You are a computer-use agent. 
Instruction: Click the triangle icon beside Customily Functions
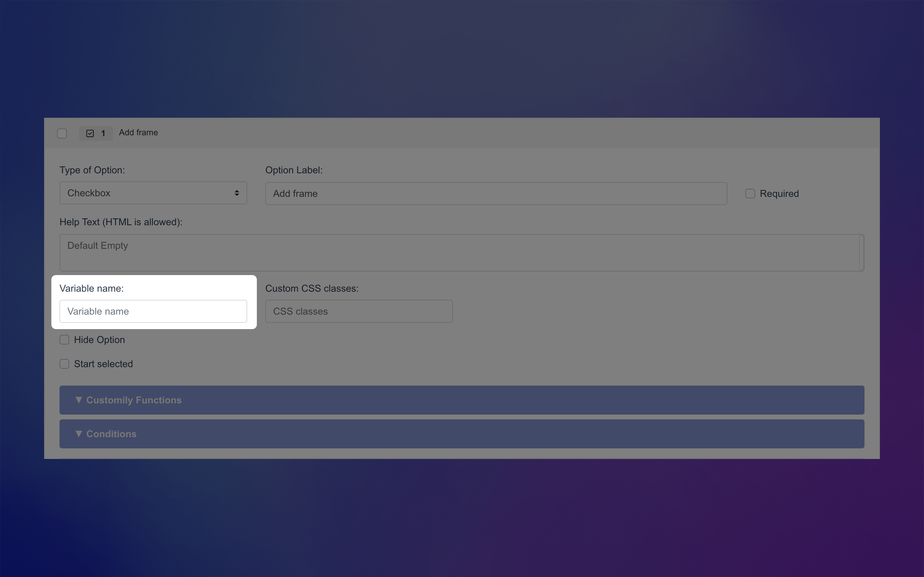pyautogui.click(x=79, y=399)
